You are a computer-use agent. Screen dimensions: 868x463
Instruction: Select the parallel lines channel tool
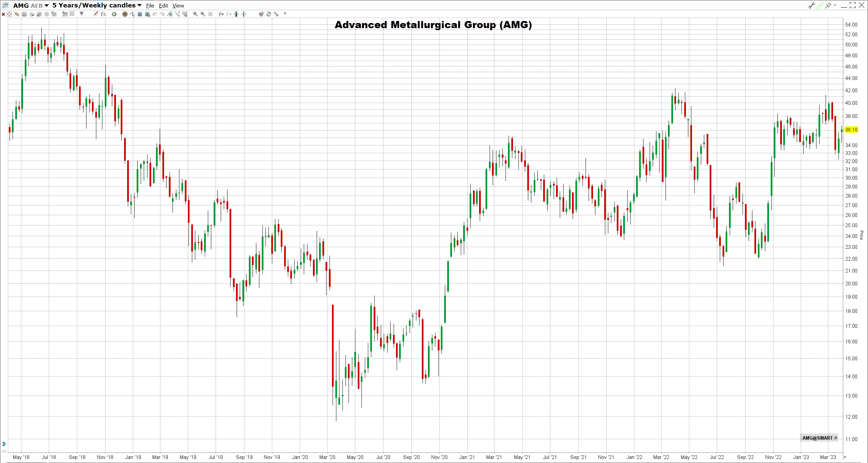[x=185, y=14]
